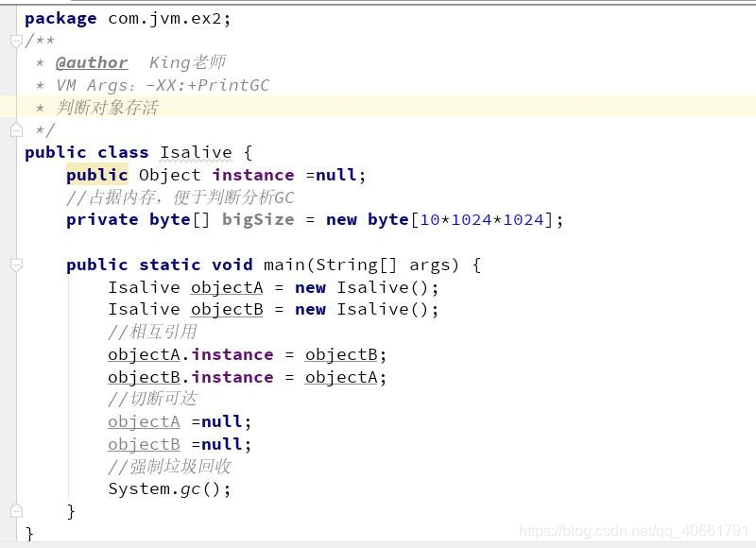Click the comment '//相互引用'
Screen dimensions: 756x548
[152, 332]
